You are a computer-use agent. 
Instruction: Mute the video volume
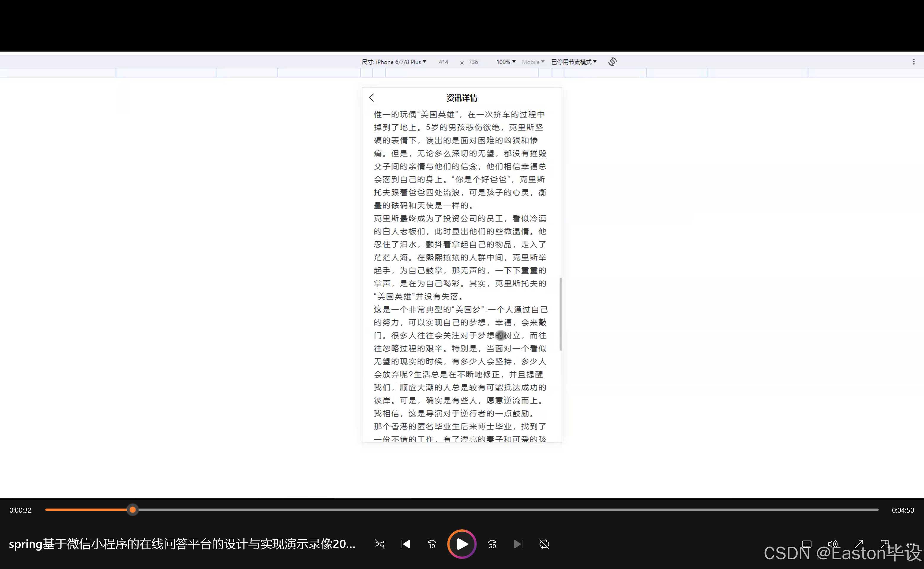click(x=832, y=544)
